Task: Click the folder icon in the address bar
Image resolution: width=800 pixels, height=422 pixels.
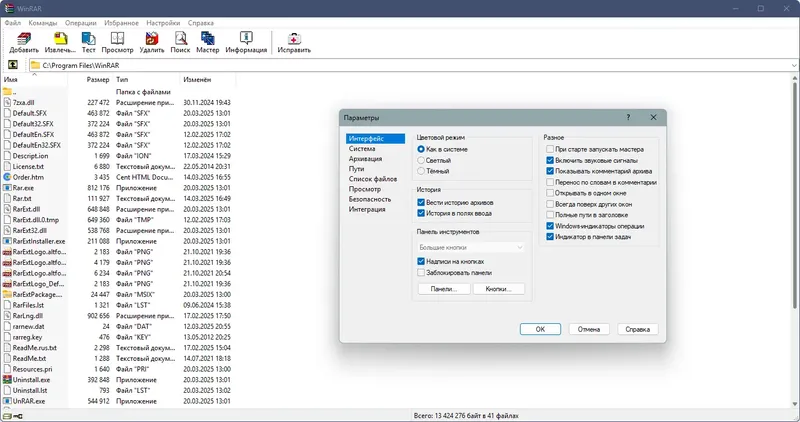Action: (35, 65)
